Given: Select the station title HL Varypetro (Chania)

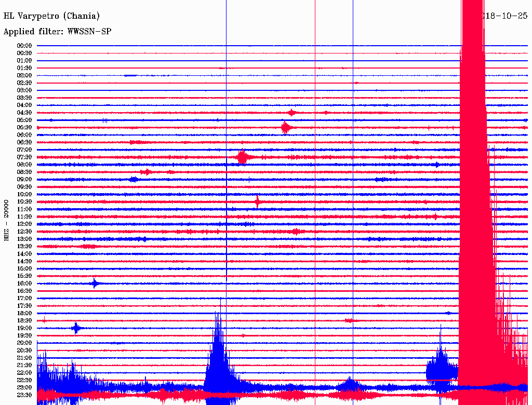Looking at the screenshot, I should (x=51, y=16).
